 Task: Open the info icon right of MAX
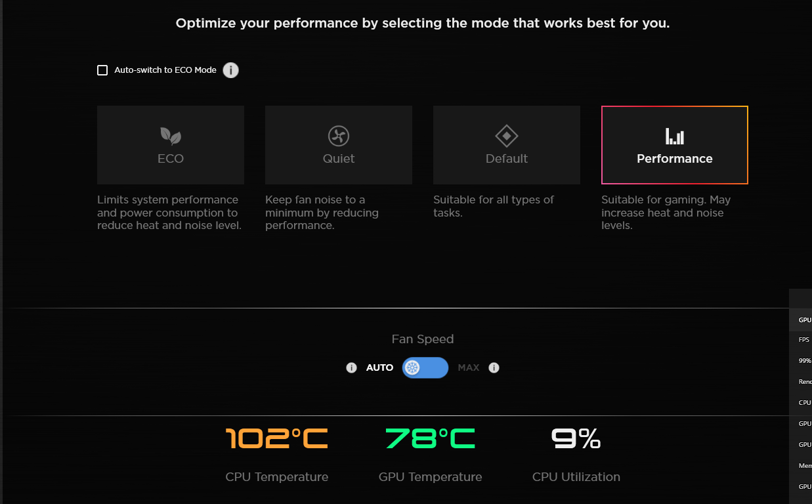494,367
